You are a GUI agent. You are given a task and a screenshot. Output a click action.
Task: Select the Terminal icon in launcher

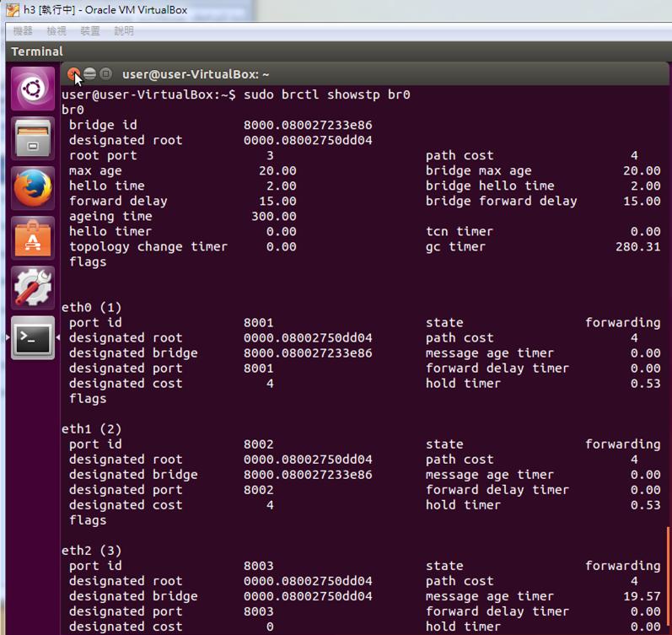coord(33,337)
